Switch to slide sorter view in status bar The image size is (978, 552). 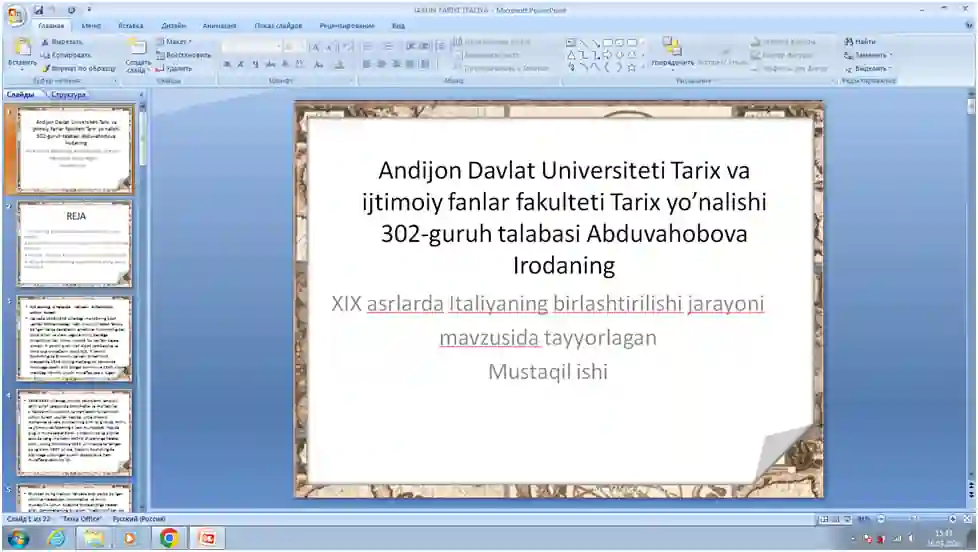pyautogui.click(x=836, y=519)
